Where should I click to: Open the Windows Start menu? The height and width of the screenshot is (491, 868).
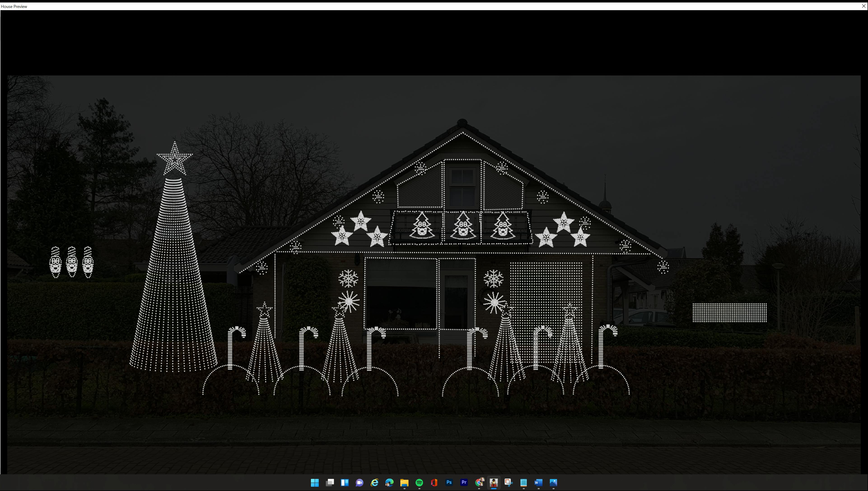click(x=315, y=483)
